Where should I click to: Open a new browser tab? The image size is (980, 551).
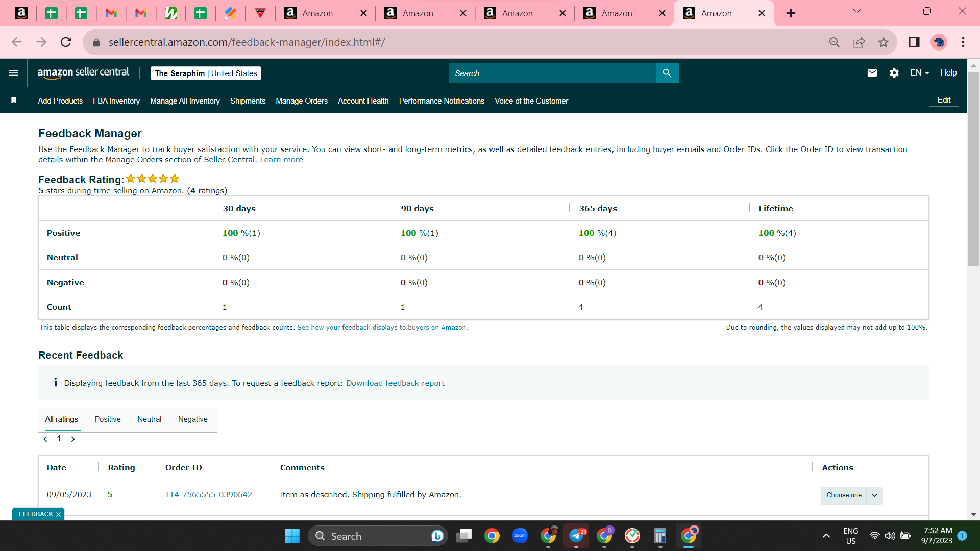791,13
